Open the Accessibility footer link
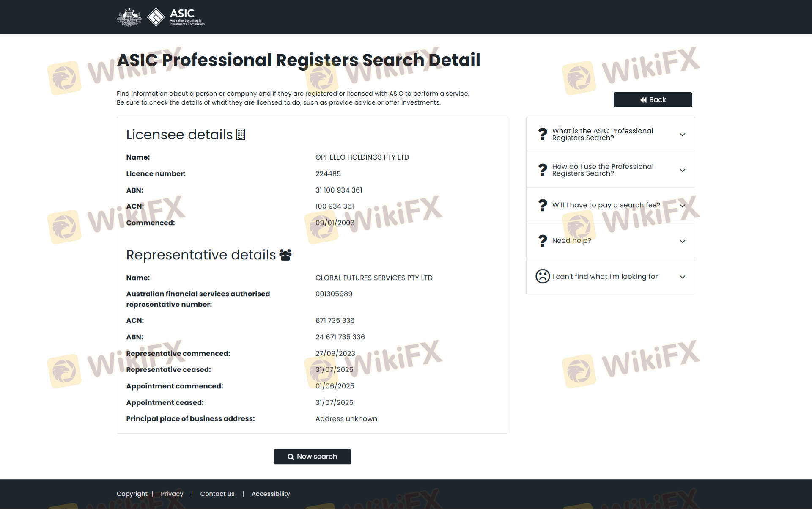 271,494
